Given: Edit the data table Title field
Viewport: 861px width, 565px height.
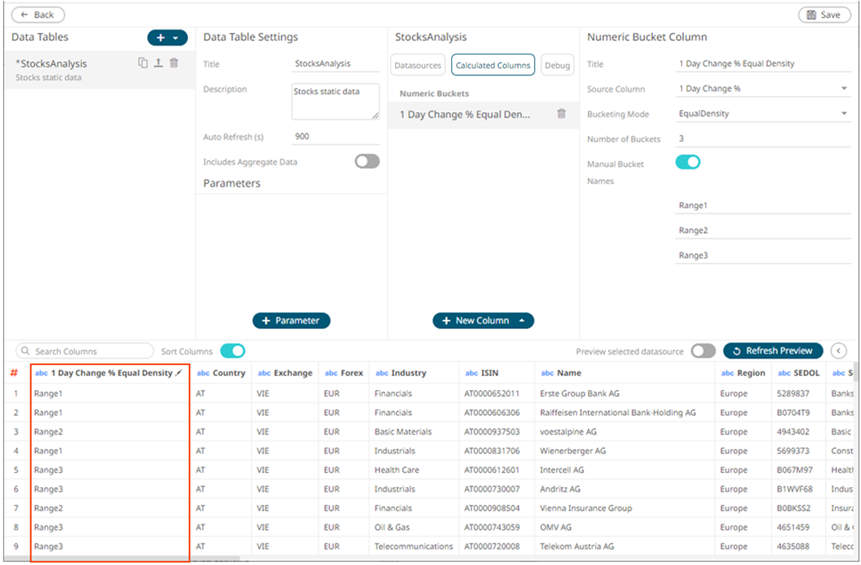Looking at the screenshot, I should tap(336, 64).
